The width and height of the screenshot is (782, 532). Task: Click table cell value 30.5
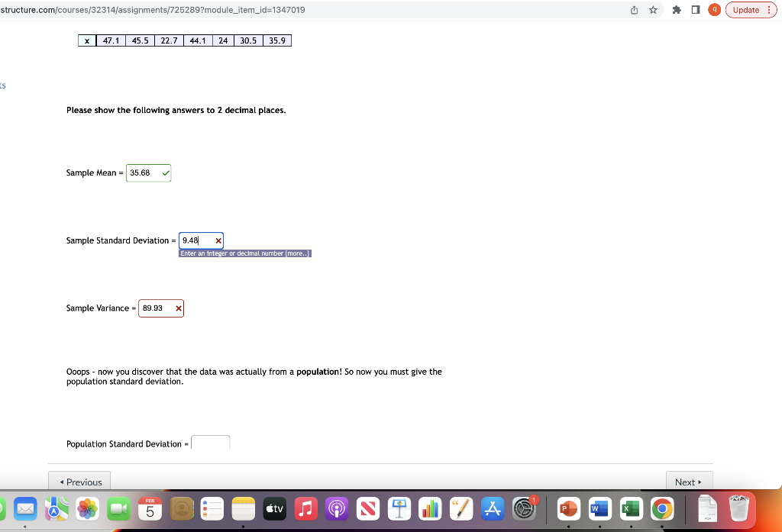coord(248,41)
